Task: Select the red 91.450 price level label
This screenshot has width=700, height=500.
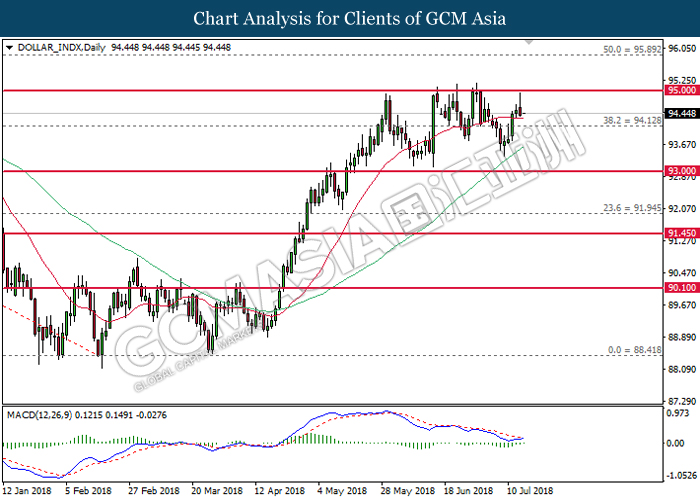Action: coord(682,233)
